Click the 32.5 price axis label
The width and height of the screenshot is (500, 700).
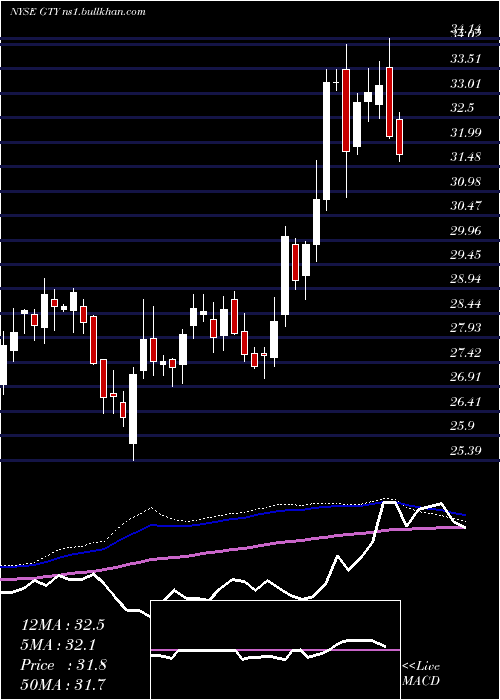point(462,108)
